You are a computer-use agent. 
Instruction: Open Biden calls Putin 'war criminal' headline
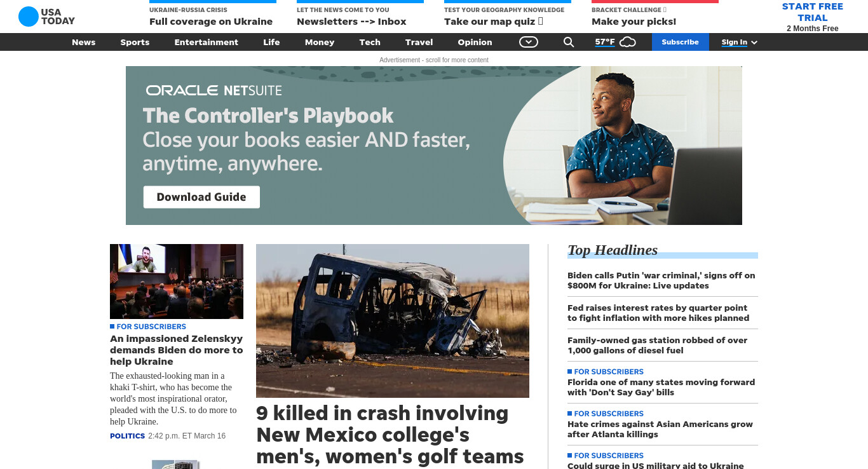click(x=661, y=280)
